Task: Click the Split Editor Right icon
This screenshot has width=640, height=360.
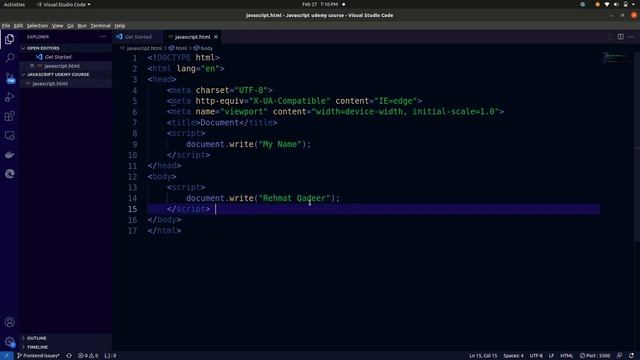Action: click(620, 37)
